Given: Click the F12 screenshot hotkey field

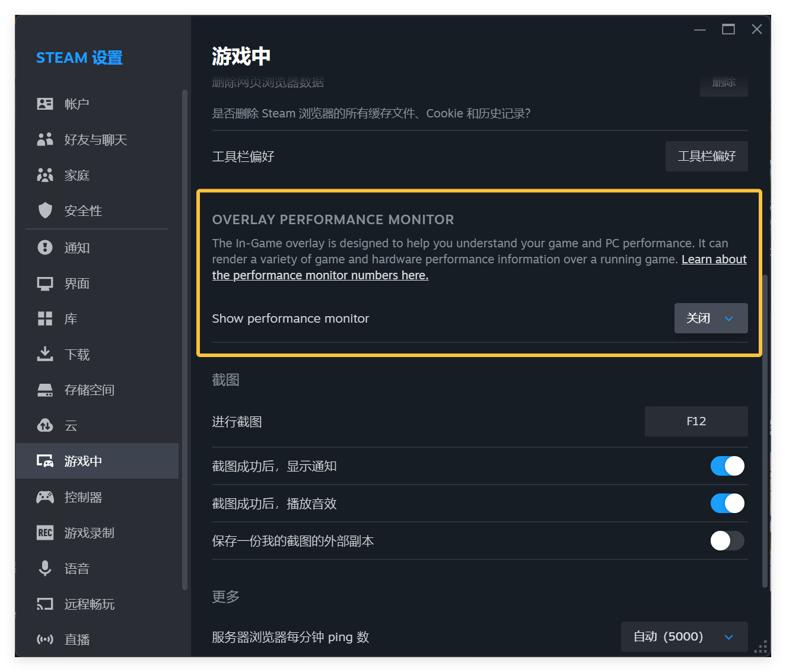Looking at the screenshot, I should point(696,421).
